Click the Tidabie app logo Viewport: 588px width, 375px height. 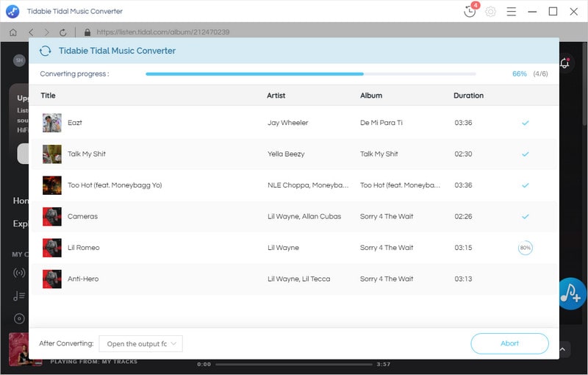[12, 11]
